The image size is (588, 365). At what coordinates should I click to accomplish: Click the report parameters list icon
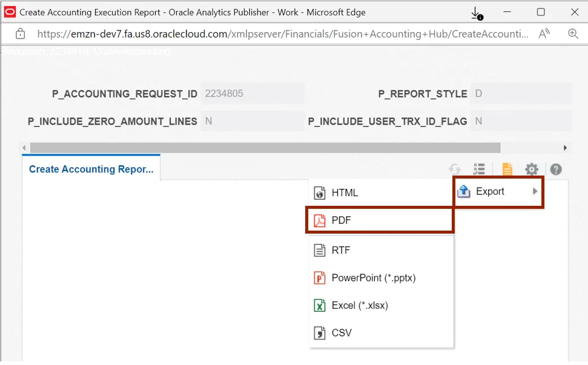(480, 169)
